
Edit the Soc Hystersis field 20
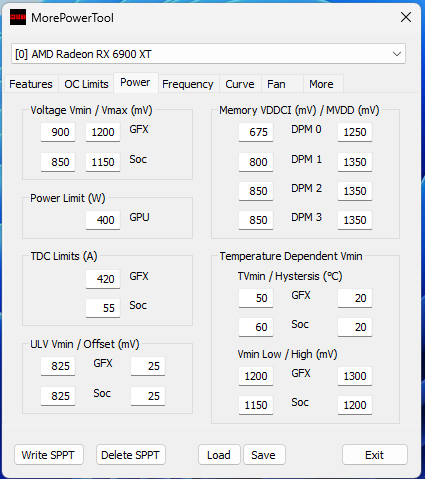(x=355, y=327)
